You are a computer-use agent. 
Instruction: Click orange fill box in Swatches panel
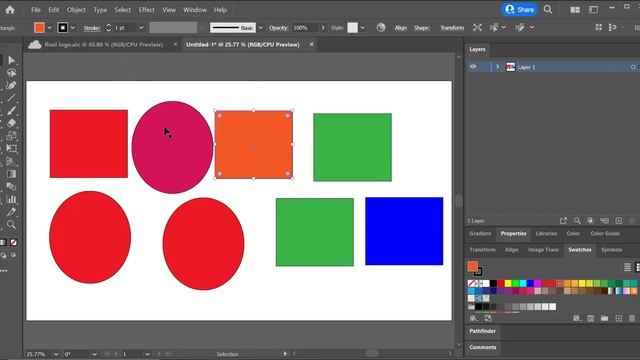pos(473,267)
